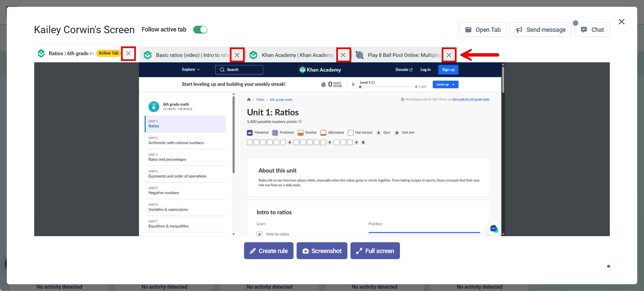Image resolution: width=644 pixels, height=291 pixels.
Task: Click the first skill progress box
Action: pyautogui.click(x=250, y=143)
